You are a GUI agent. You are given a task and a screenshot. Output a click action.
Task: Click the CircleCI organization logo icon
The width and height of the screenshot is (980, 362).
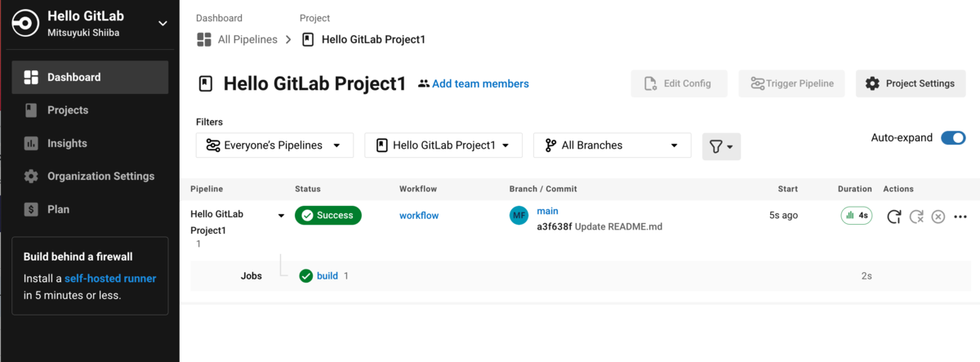pos(24,23)
